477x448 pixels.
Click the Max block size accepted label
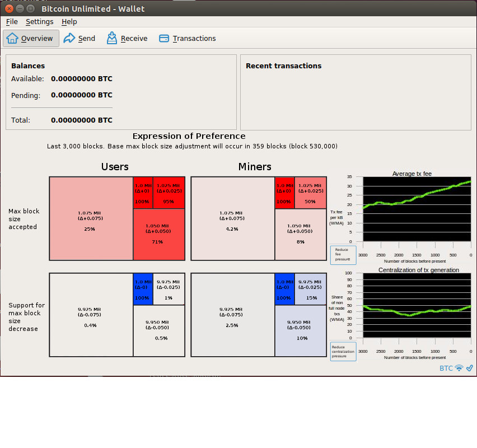click(x=24, y=219)
